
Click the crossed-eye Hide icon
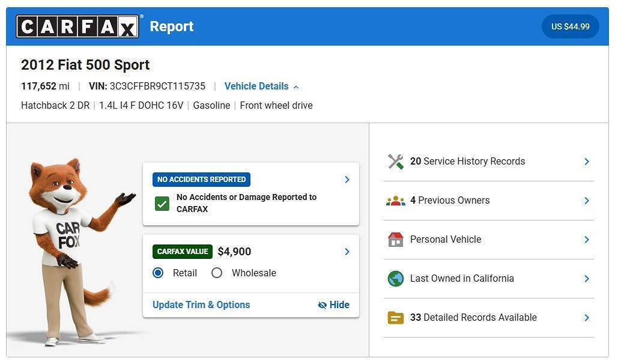(323, 305)
